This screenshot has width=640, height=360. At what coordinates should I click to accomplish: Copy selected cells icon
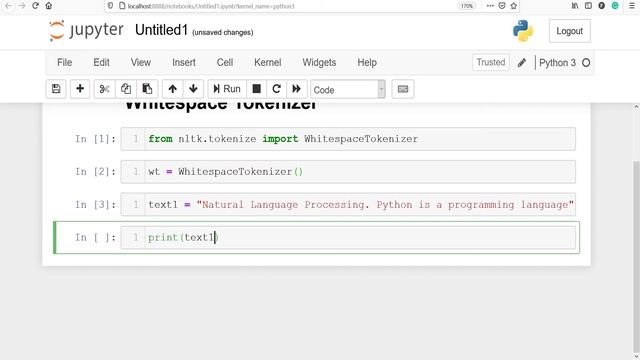pyautogui.click(x=126, y=89)
